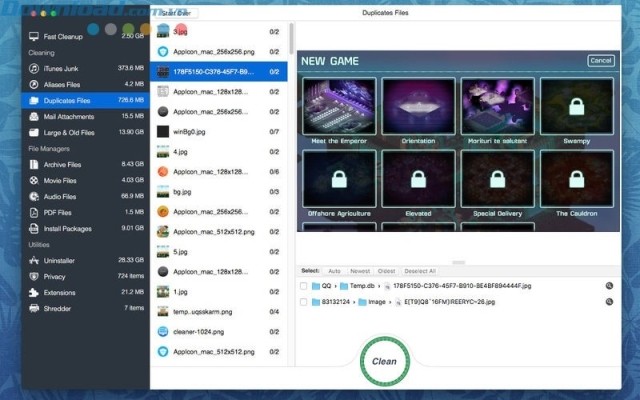Check the 178F5150 jpg file checkbox

303,286
